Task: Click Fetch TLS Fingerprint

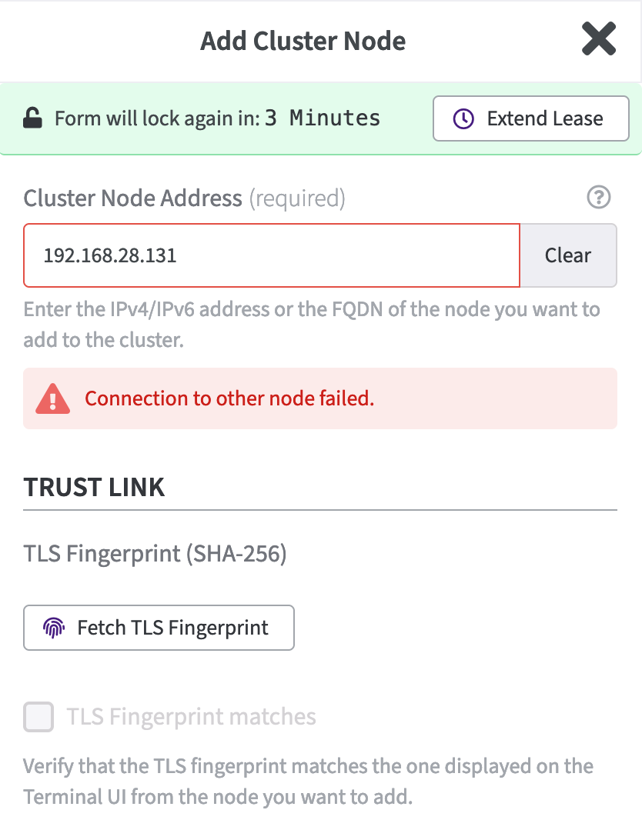Action: tap(159, 628)
